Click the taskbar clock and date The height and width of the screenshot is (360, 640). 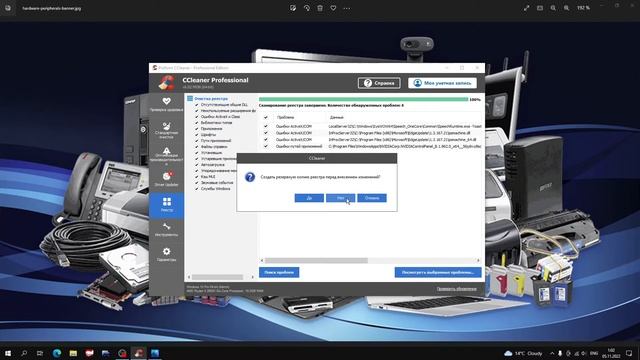pos(611,353)
